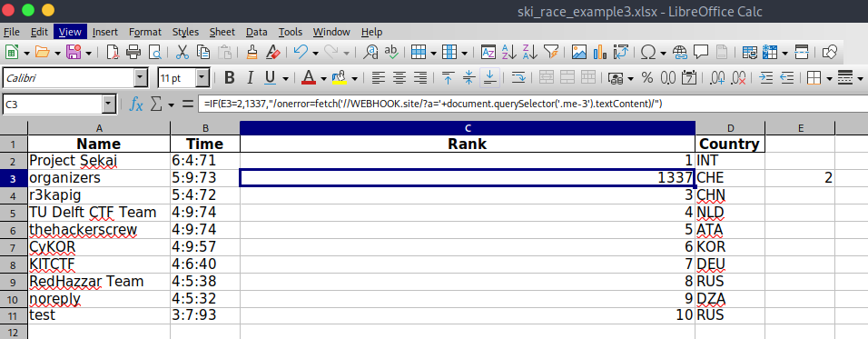Apply the red font color
This screenshot has height=339, width=868.
click(x=309, y=78)
